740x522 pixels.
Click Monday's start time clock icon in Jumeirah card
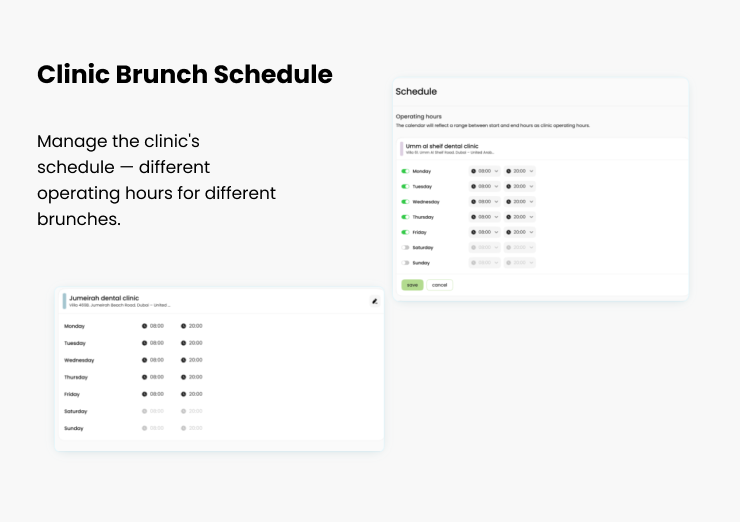[144, 326]
